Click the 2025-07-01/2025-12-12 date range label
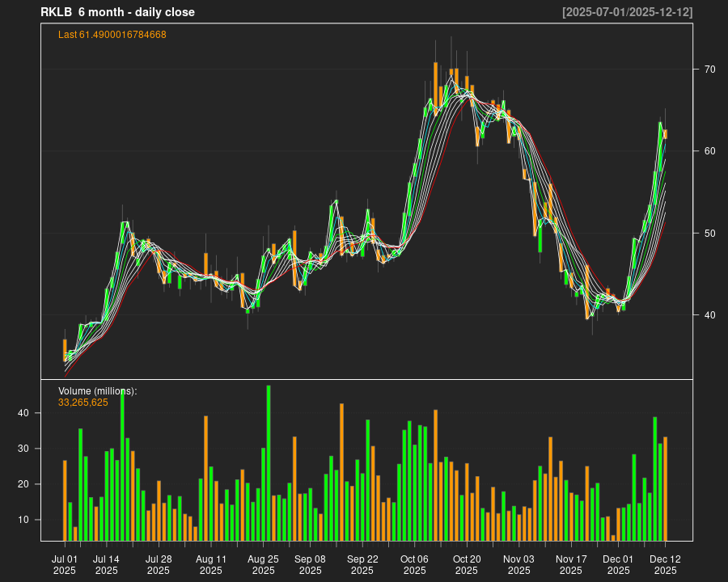 pyautogui.click(x=627, y=12)
